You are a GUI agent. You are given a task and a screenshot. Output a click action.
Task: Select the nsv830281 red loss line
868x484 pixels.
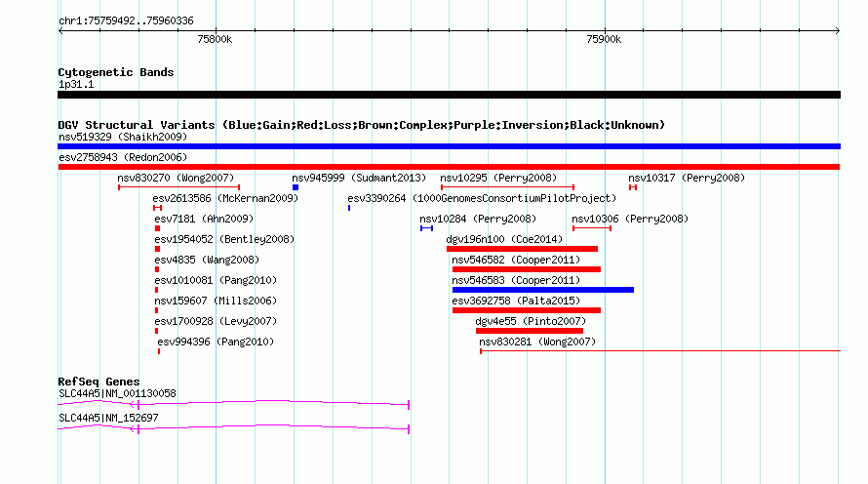pyautogui.click(x=660, y=351)
